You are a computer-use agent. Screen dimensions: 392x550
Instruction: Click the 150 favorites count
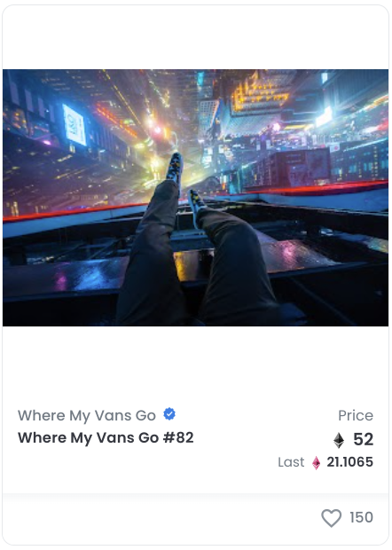click(361, 517)
